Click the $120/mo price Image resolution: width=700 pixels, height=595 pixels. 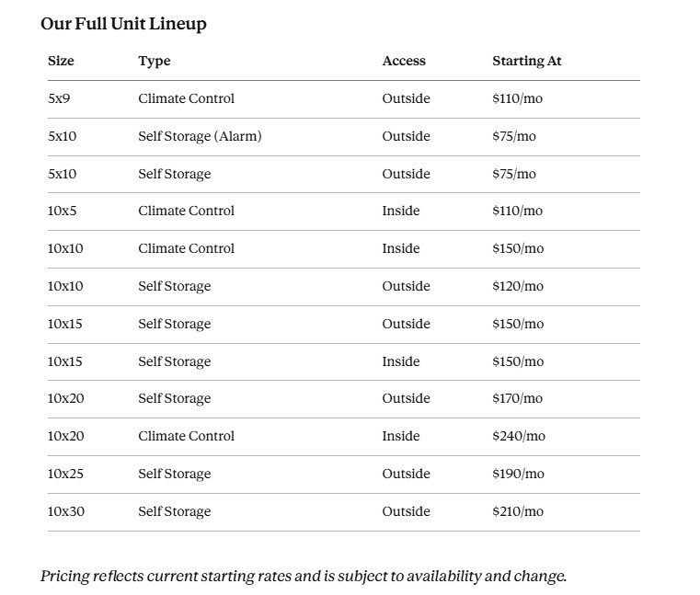click(518, 286)
